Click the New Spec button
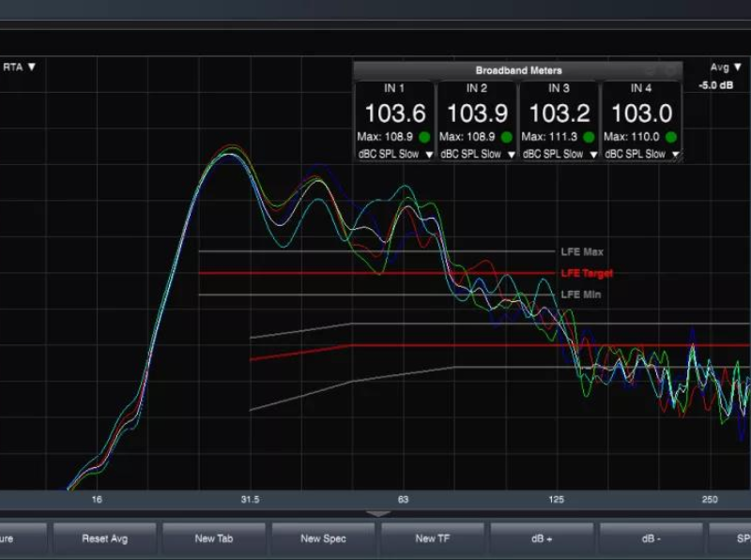The height and width of the screenshot is (560, 751). point(323,538)
